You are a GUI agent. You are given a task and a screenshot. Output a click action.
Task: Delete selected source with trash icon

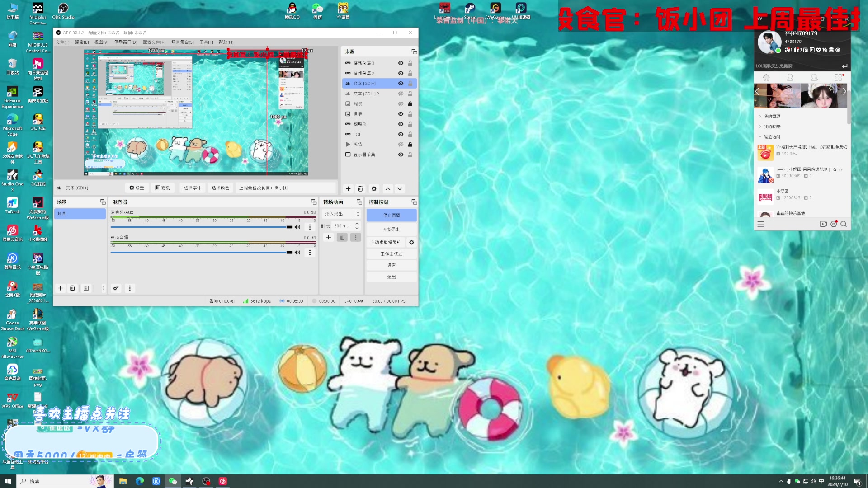pyautogui.click(x=360, y=189)
